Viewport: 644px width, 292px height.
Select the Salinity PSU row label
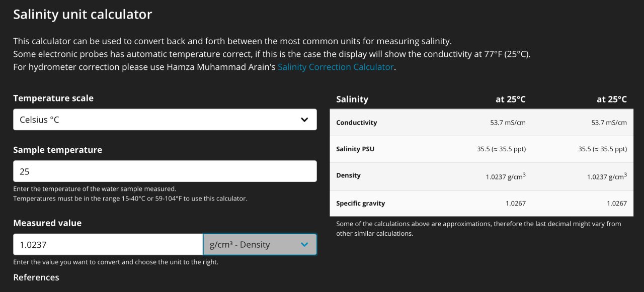pos(355,149)
